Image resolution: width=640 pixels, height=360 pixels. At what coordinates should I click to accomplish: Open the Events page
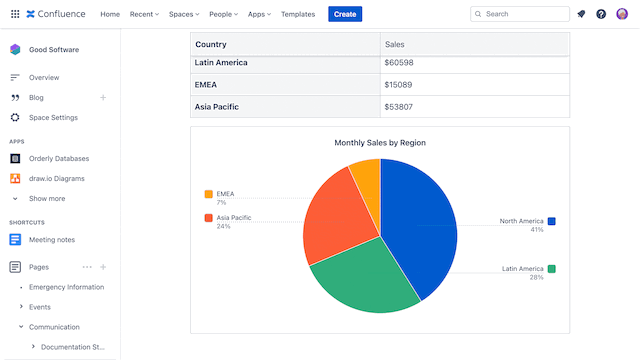pos(40,307)
